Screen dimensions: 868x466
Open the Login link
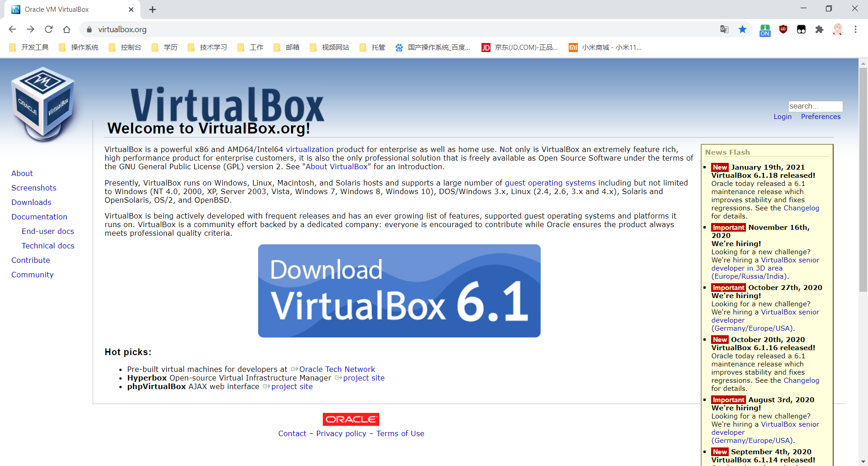point(783,117)
